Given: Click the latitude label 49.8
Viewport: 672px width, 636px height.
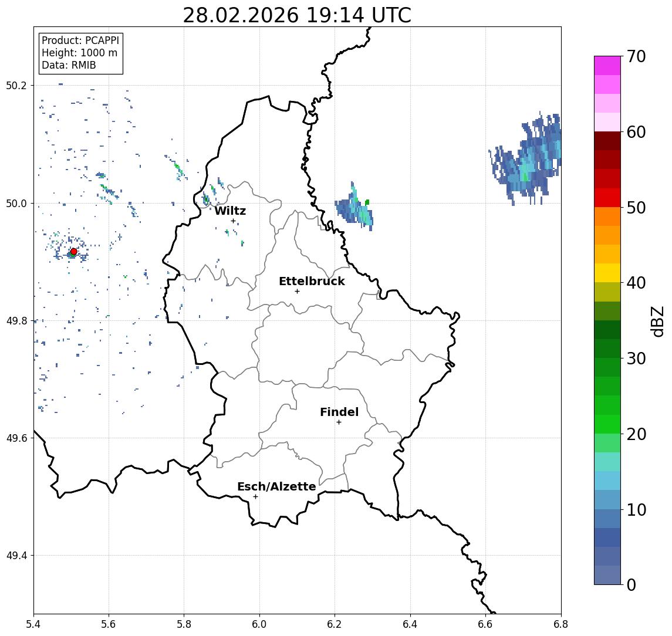Looking at the screenshot, I should [x=16, y=320].
